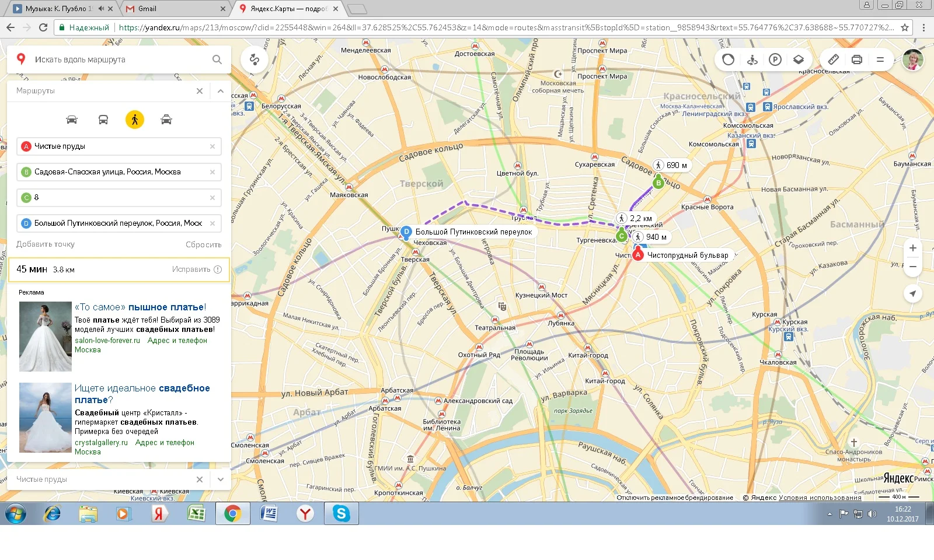This screenshot has width=934, height=560.
Task: Click the traffic jams icon on the map toolbar
Action: coord(728,60)
